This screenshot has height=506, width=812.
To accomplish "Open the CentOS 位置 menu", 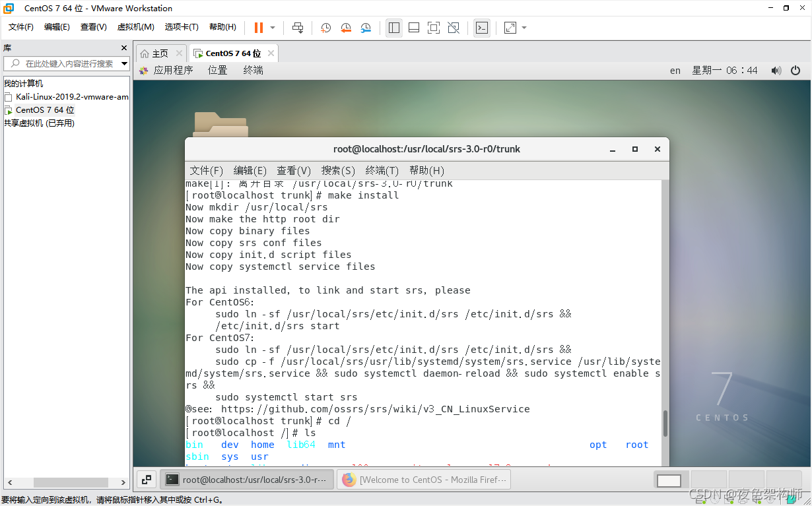I will 217,70.
